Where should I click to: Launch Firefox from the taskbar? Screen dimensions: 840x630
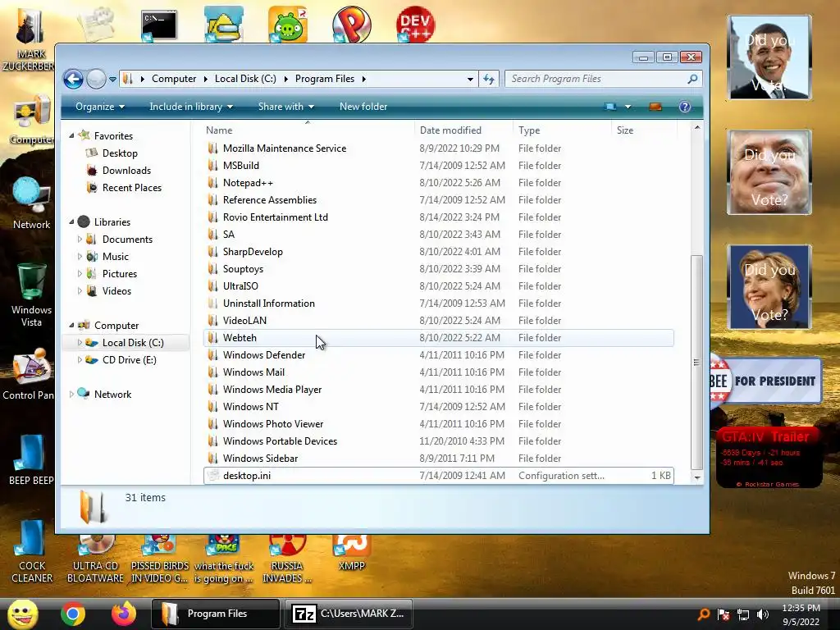pyautogui.click(x=124, y=614)
